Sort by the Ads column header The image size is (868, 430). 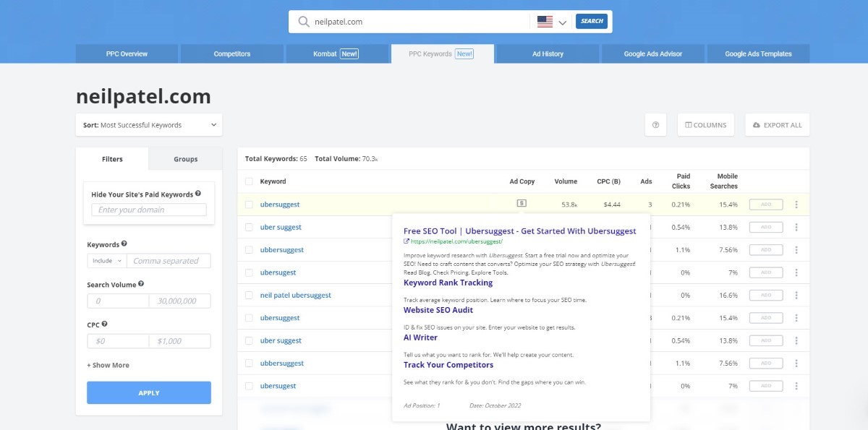(x=646, y=181)
